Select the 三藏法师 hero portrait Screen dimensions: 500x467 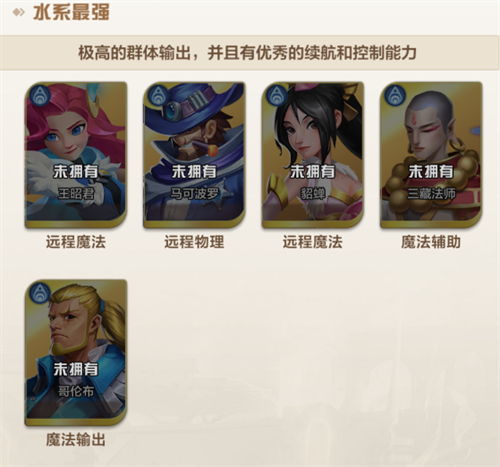click(431, 155)
